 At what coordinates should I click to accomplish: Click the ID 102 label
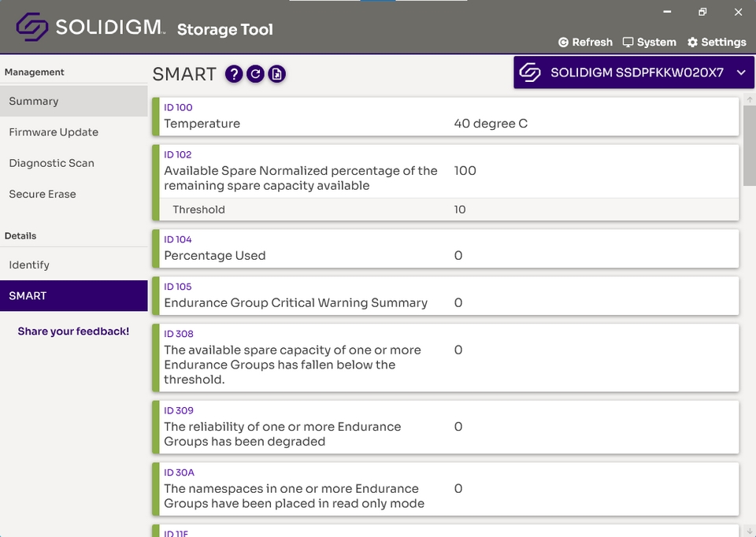pos(178,155)
